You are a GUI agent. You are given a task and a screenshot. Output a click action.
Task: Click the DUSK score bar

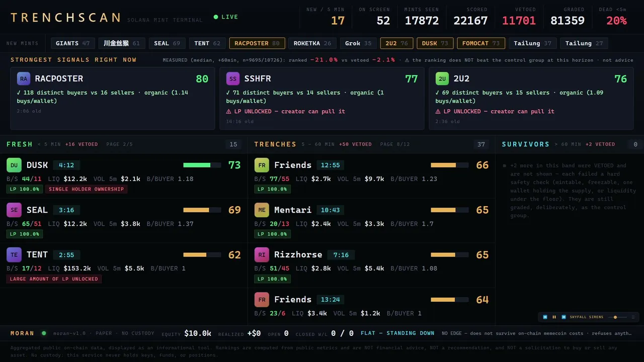coord(202,165)
